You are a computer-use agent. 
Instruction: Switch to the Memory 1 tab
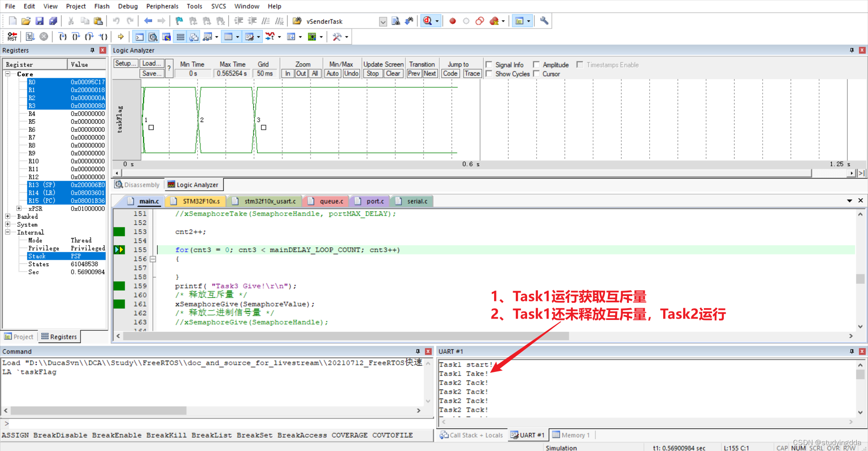pyautogui.click(x=572, y=435)
